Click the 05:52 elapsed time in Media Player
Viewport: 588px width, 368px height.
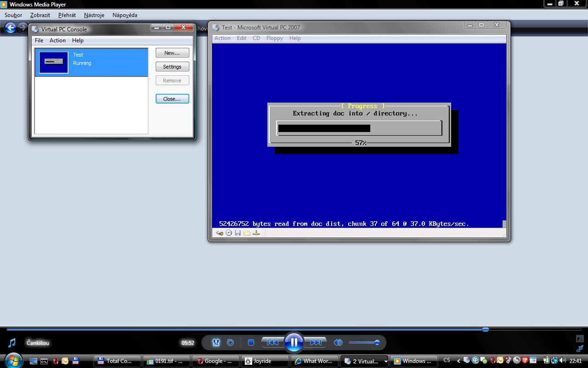pyautogui.click(x=187, y=343)
